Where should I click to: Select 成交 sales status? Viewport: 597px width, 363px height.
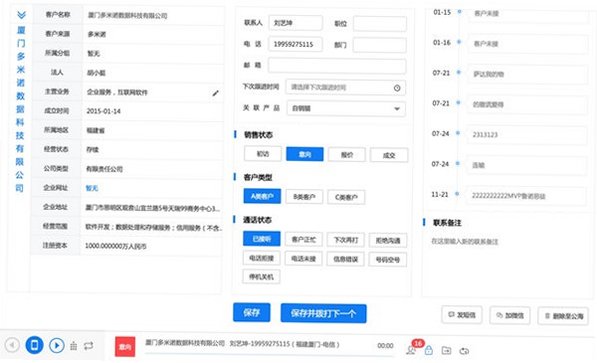[x=389, y=155]
